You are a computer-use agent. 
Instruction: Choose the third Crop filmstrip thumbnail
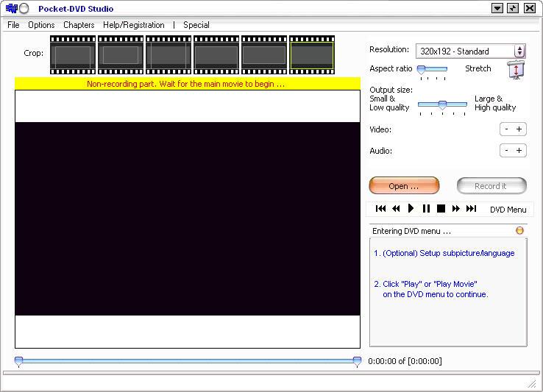[x=168, y=54]
